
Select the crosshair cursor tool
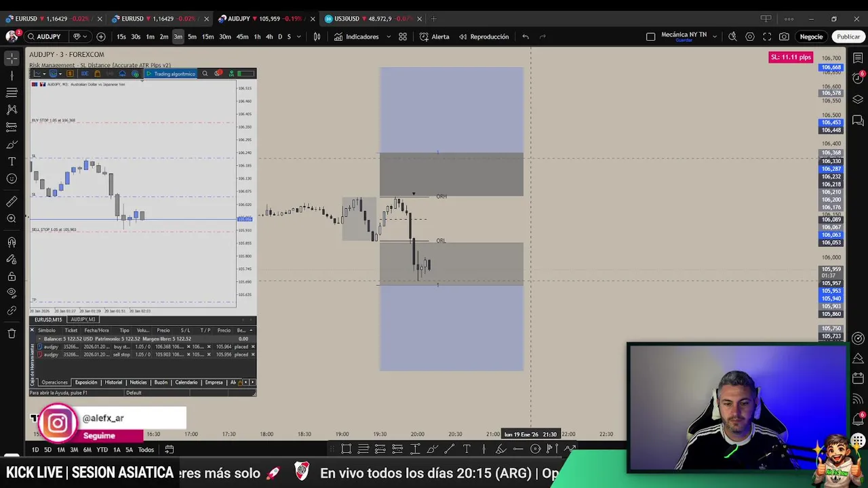pos(12,59)
